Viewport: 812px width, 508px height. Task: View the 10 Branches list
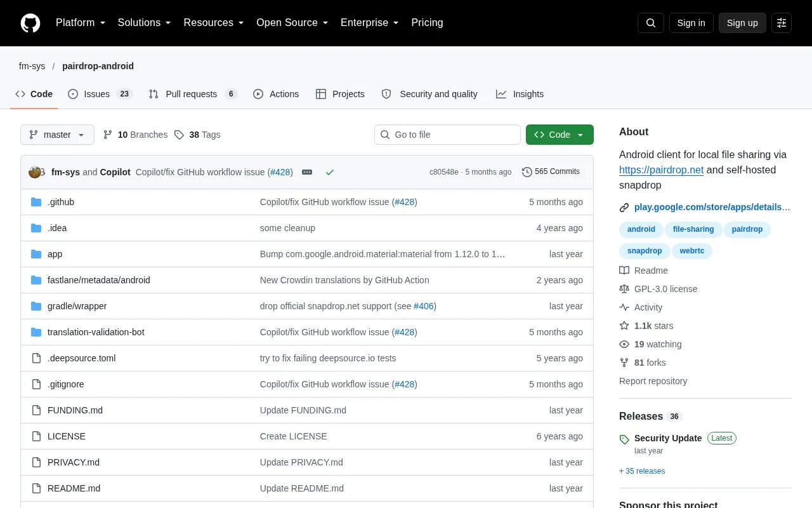(x=135, y=135)
